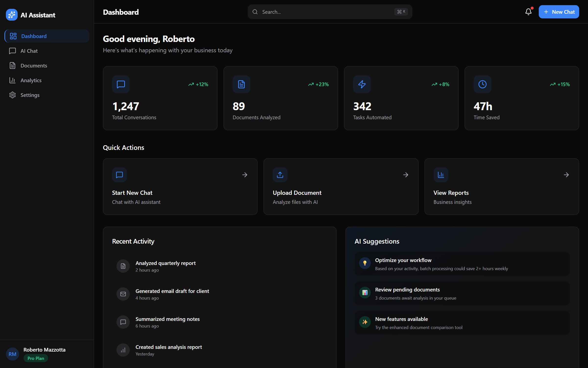
Task: Click the AI Assistant sparkle logo
Action: 12,15
